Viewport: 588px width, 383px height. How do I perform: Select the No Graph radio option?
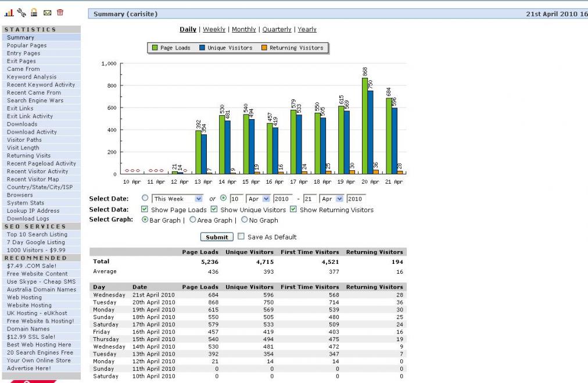[244, 220]
